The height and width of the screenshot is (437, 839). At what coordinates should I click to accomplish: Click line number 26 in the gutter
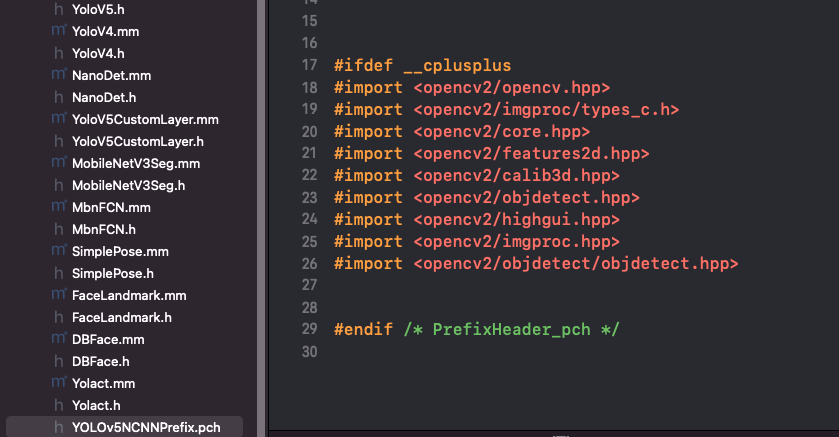point(310,264)
